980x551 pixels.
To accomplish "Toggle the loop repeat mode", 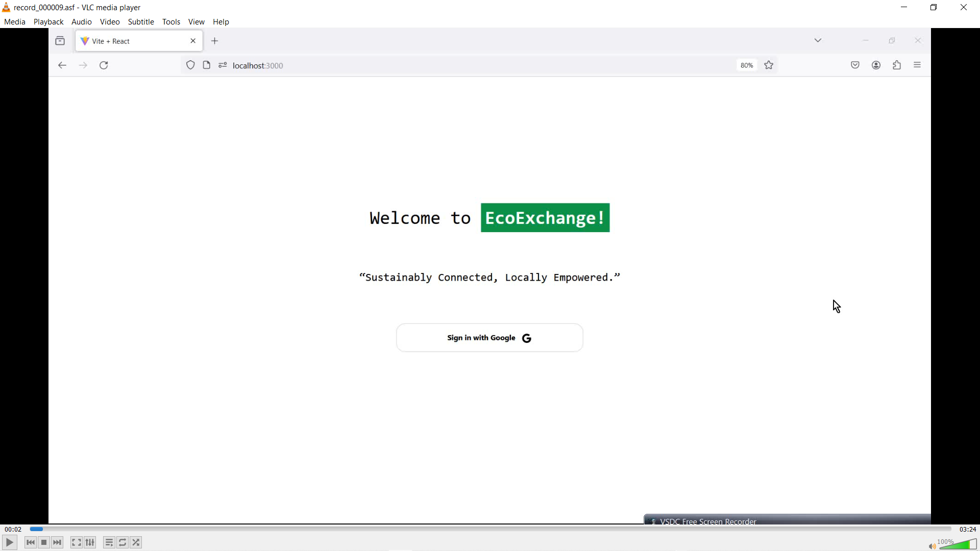I will click(x=122, y=542).
